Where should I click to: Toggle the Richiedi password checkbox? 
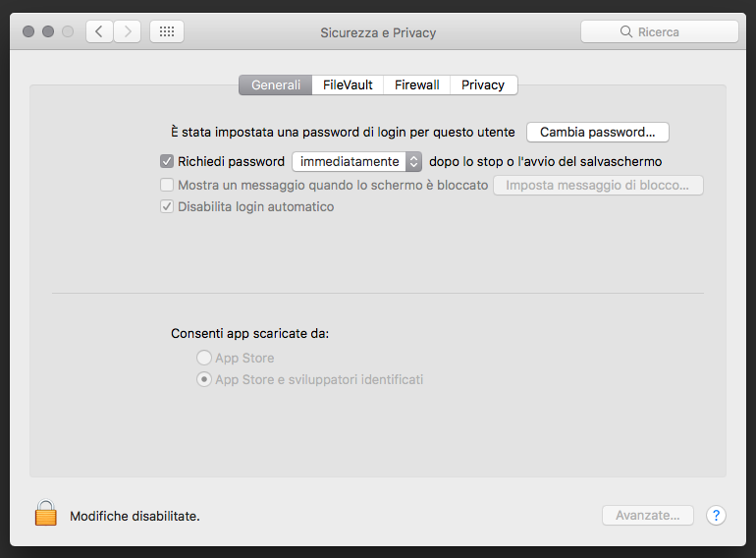click(167, 161)
